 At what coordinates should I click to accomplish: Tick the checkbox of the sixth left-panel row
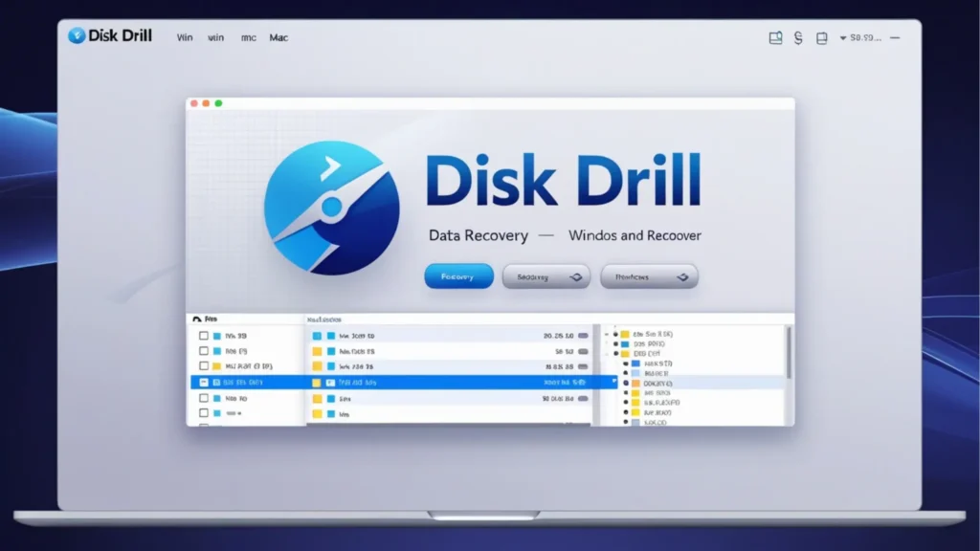(x=204, y=413)
